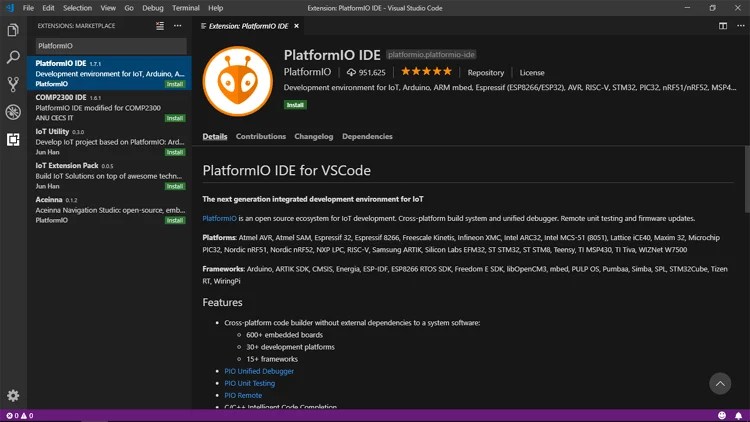Open the PlatformIO link in description

pyautogui.click(x=220, y=218)
